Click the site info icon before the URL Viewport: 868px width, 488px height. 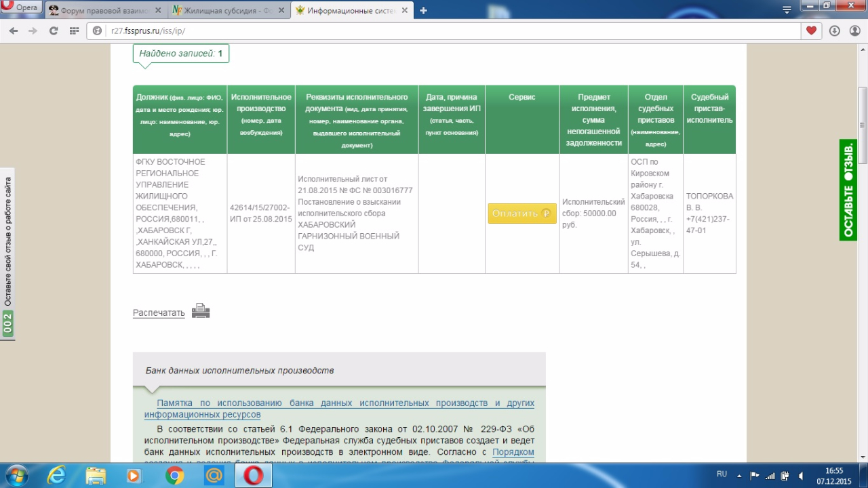[97, 30]
